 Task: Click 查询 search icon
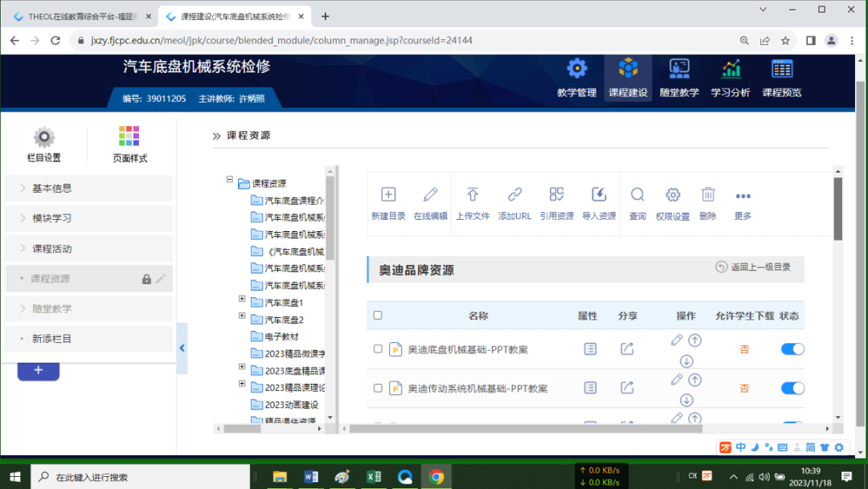tap(637, 194)
